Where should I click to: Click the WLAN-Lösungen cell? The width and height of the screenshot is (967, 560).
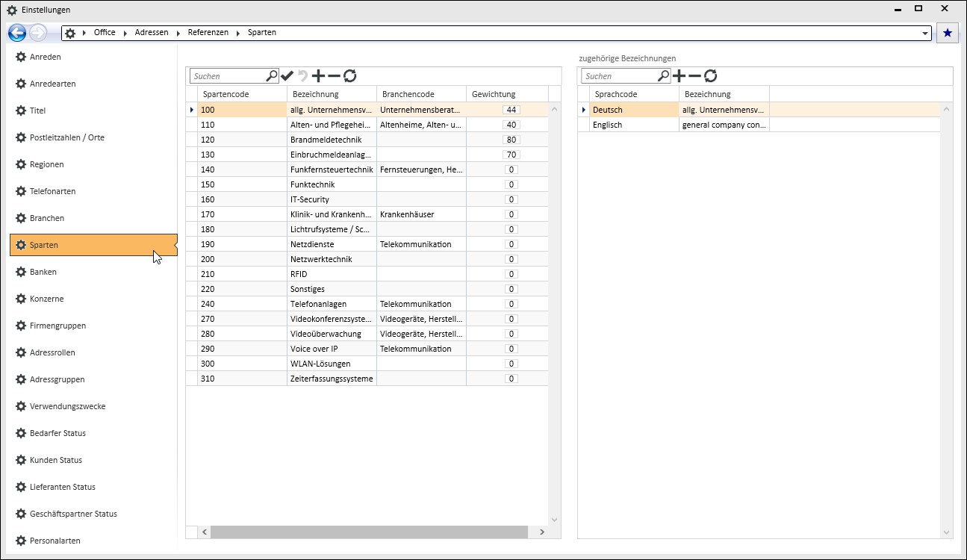pyautogui.click(x=332, y=364)
